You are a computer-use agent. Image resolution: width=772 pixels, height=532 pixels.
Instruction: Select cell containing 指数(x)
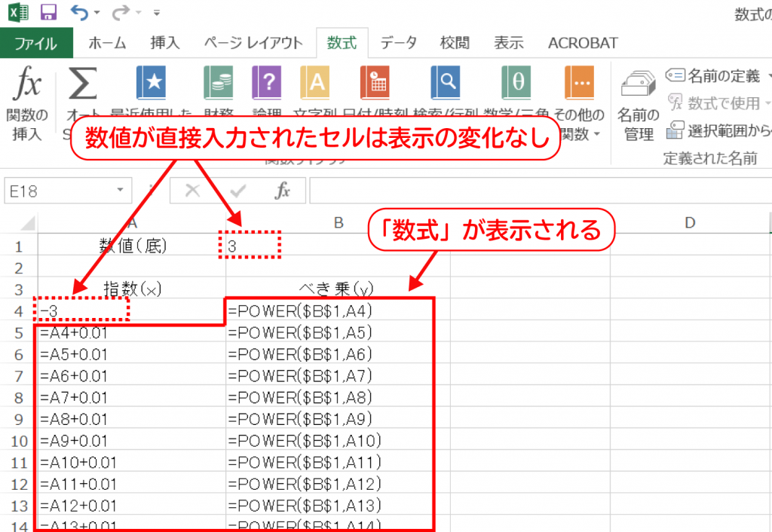[x=132, y=289]
